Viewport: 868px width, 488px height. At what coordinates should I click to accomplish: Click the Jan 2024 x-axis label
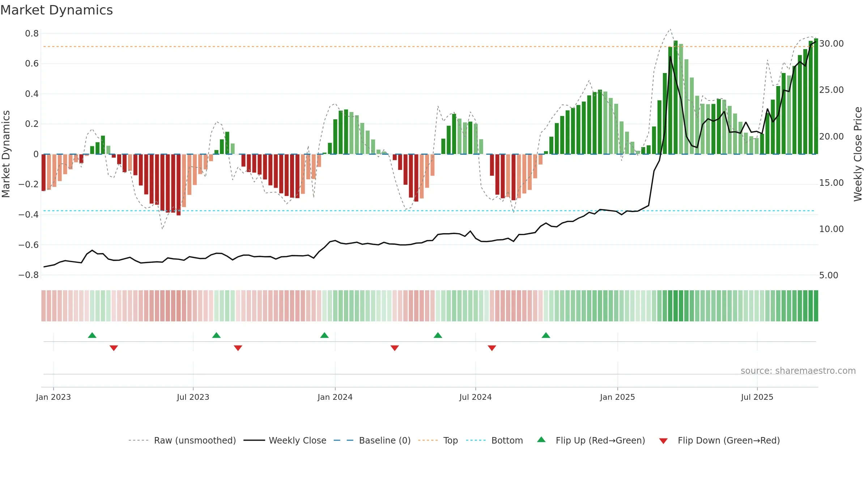click(335, 397)
